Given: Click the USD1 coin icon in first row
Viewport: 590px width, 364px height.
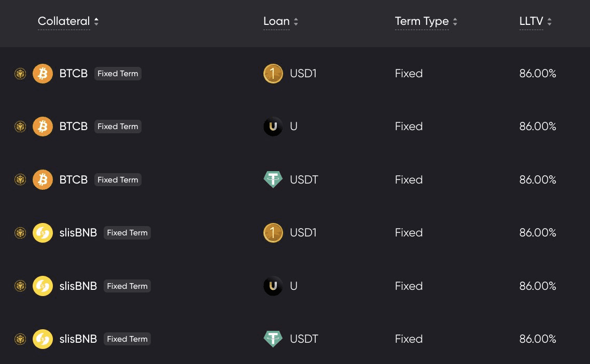Looking at the screenshot, I should (x=273, y=74).
